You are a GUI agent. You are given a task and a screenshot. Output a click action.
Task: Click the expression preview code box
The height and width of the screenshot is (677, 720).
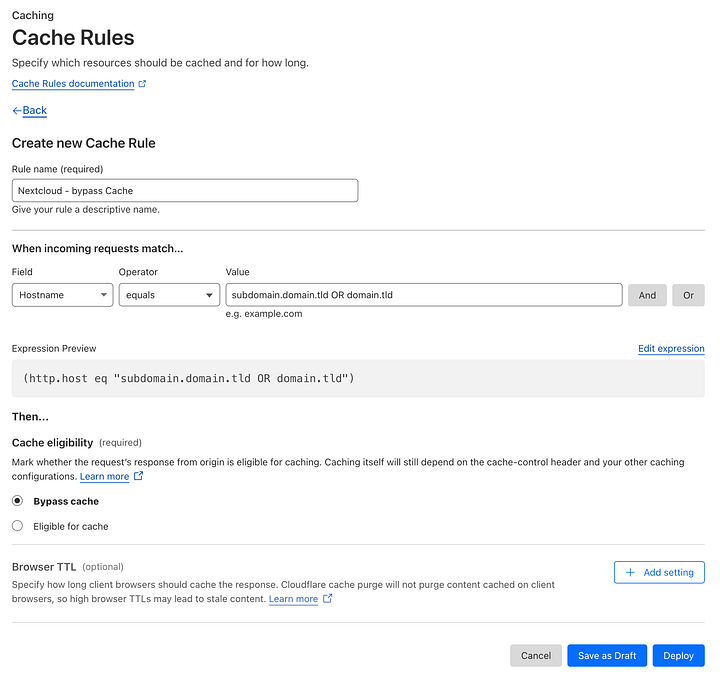[358, 378]
